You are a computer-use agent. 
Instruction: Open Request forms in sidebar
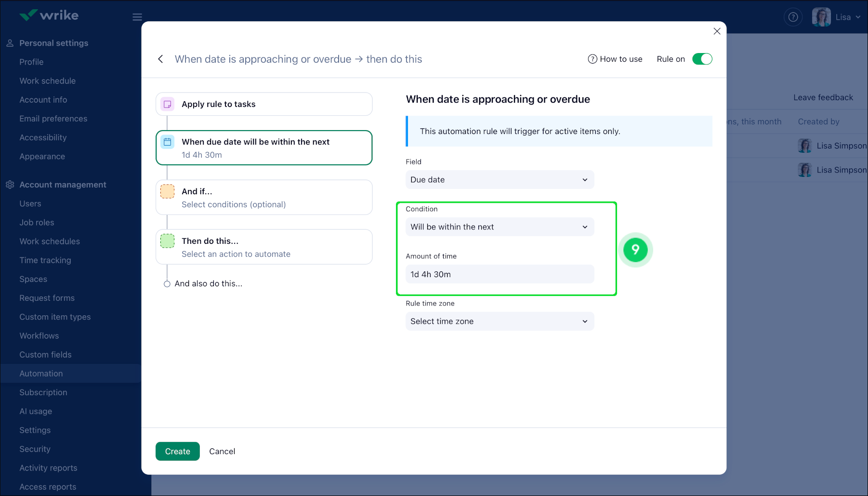click(x=47, y=298)
